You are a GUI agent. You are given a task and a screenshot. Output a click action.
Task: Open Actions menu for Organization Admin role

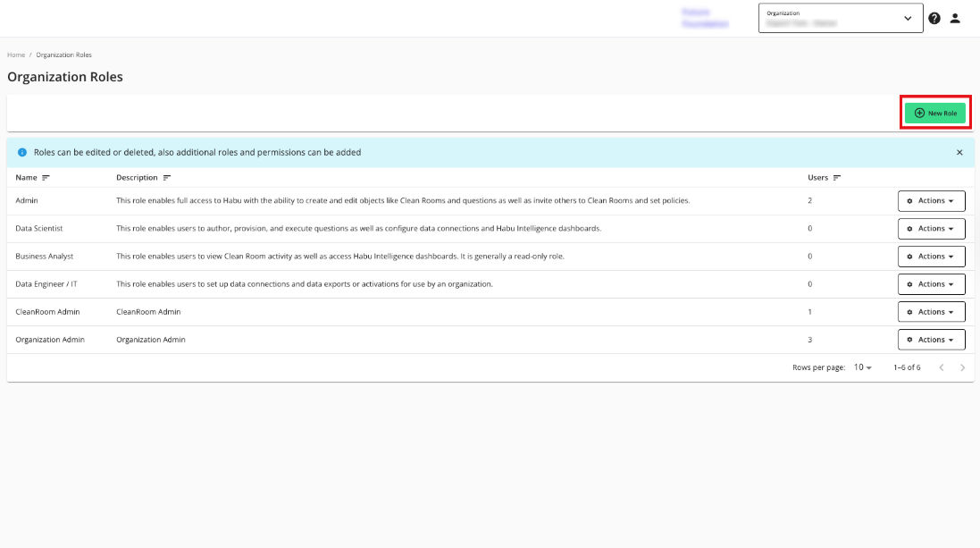[931, 340]
